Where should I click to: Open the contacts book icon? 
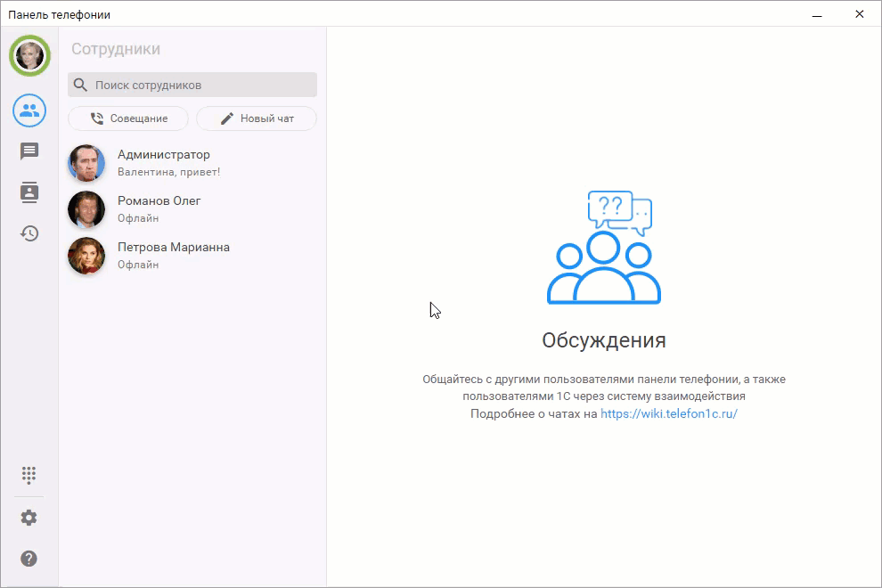(x=29, y=192)
